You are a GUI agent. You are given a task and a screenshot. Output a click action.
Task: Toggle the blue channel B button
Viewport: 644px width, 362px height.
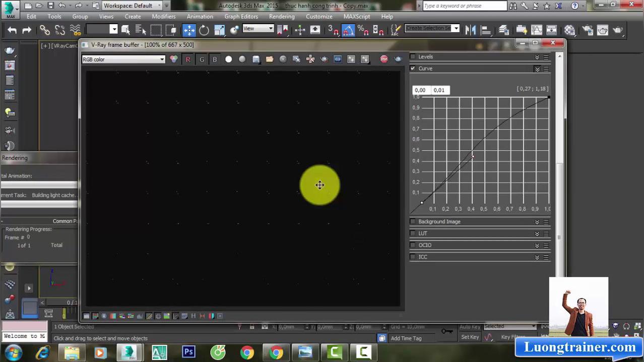(x=215, y=59)
